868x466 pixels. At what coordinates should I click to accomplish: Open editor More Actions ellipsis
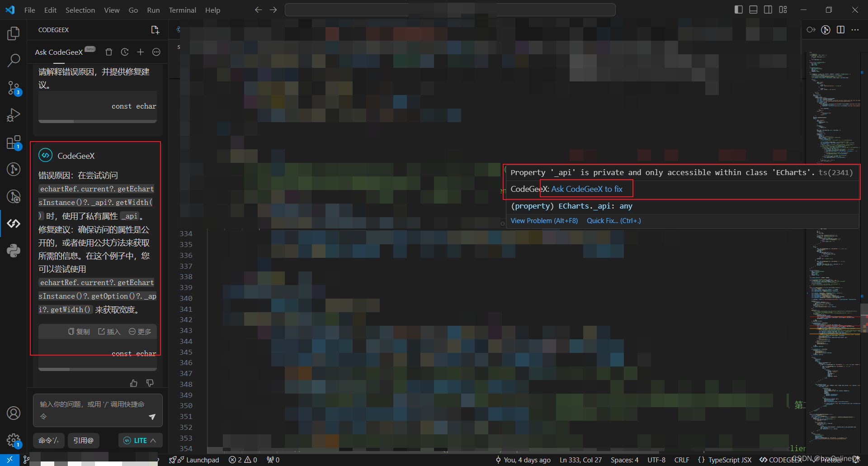point(855,30)
